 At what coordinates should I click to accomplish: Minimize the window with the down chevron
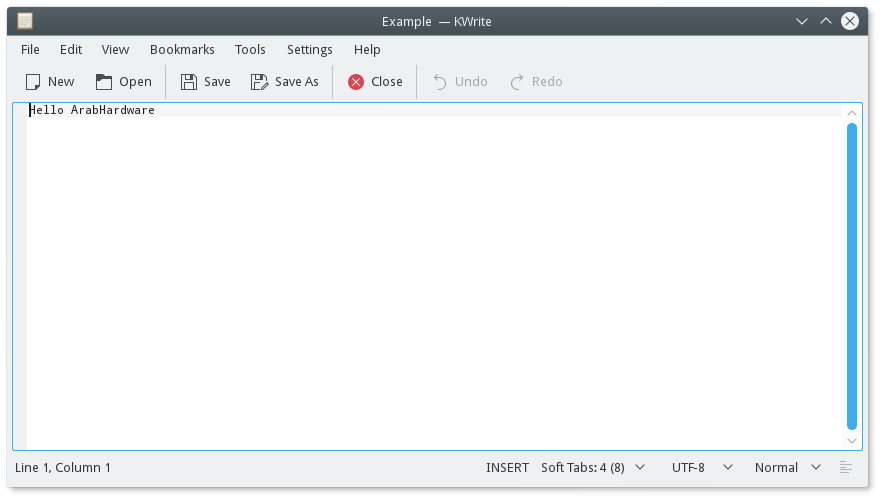802,21
